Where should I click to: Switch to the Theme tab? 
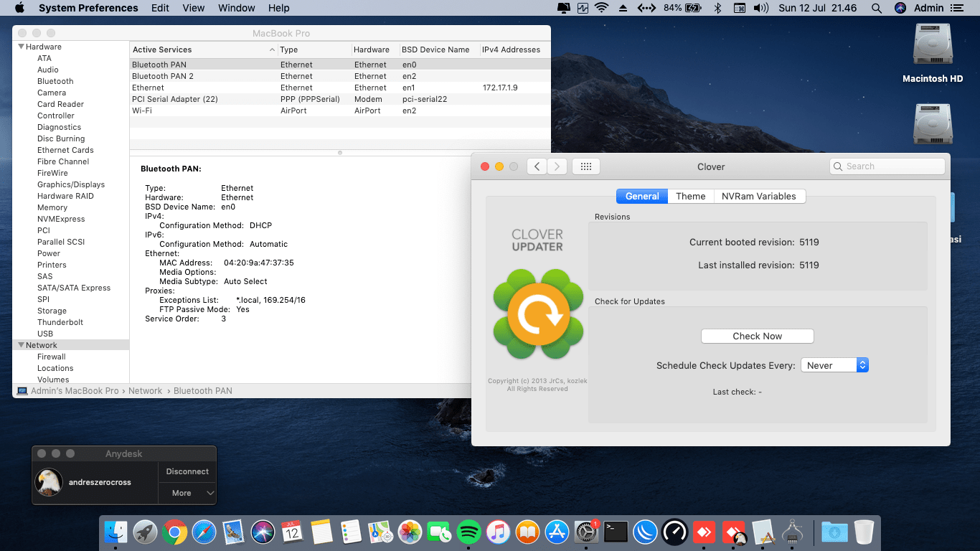coord(690,196)
